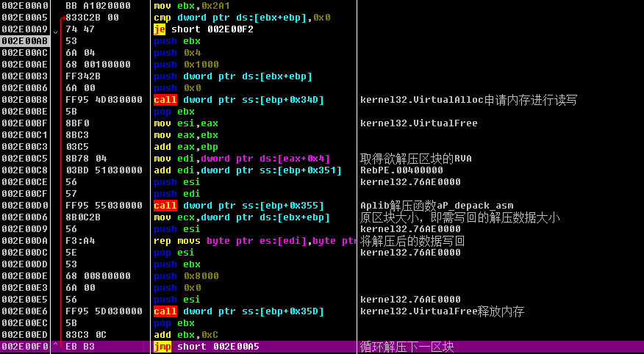The image size is (644, 354).
Task: Select hex bytes BB A1020000
Action: 98,6
